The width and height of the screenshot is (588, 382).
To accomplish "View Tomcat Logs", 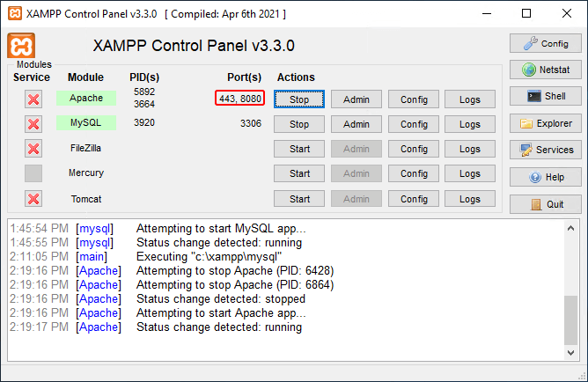I will click(470, 199).
